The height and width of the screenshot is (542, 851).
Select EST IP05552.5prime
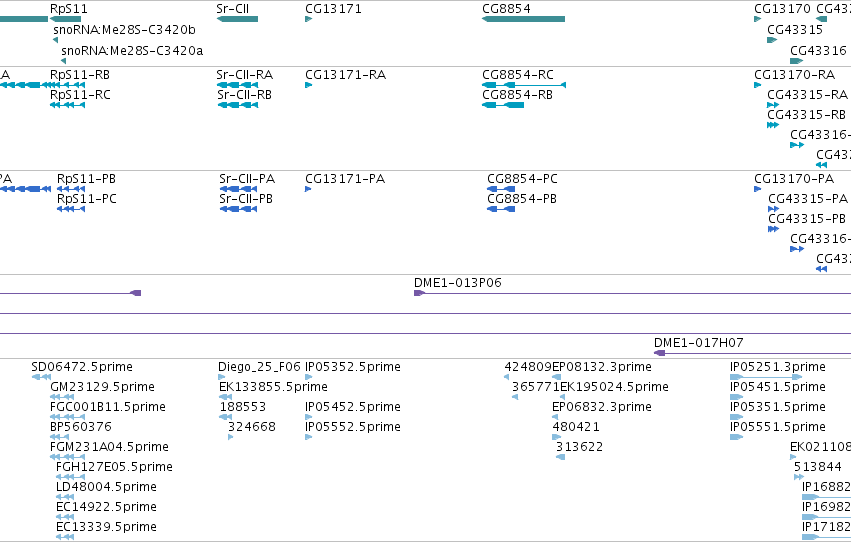[x=353, y=427]
